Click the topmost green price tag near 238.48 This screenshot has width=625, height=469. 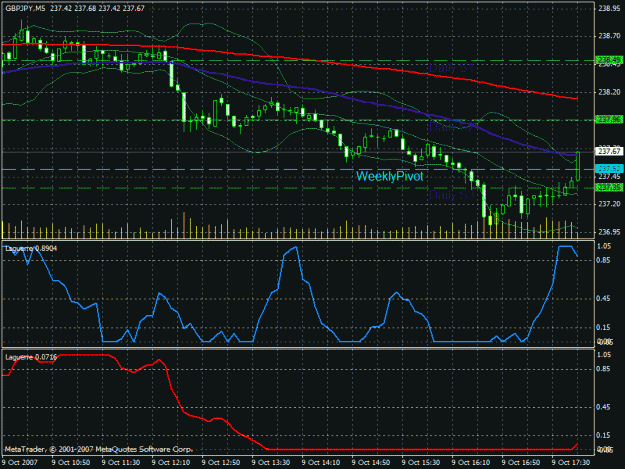pos(609,60)
